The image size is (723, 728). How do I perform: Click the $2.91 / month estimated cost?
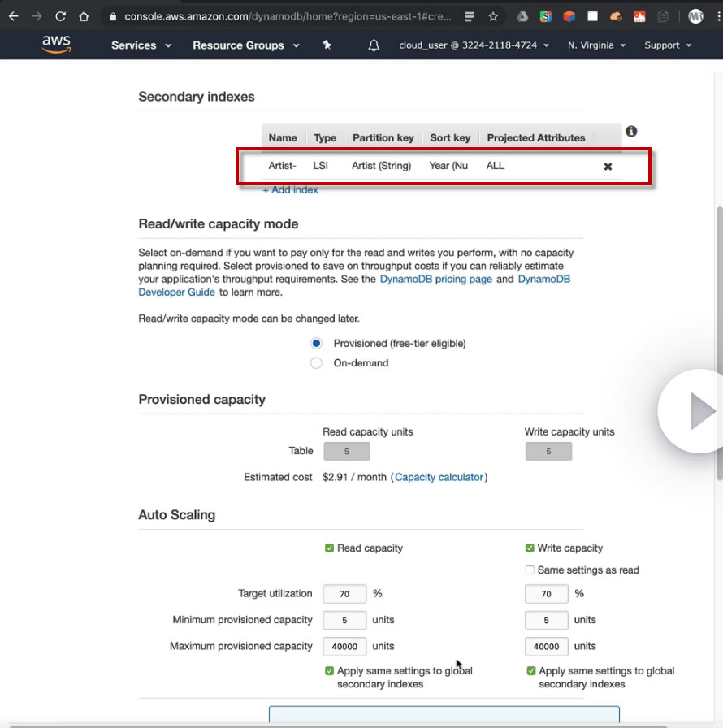coord(354,477)
